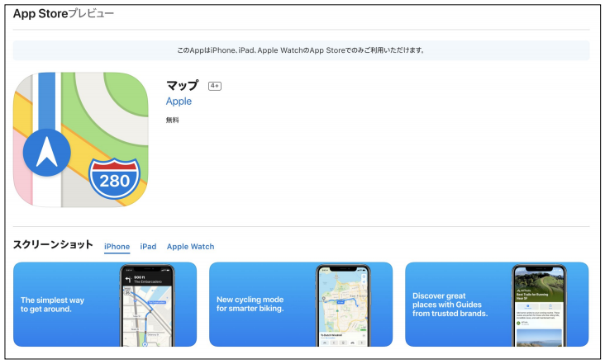Open the Apple developer link
Screen dimensions: 605x364
coord(179,102)
